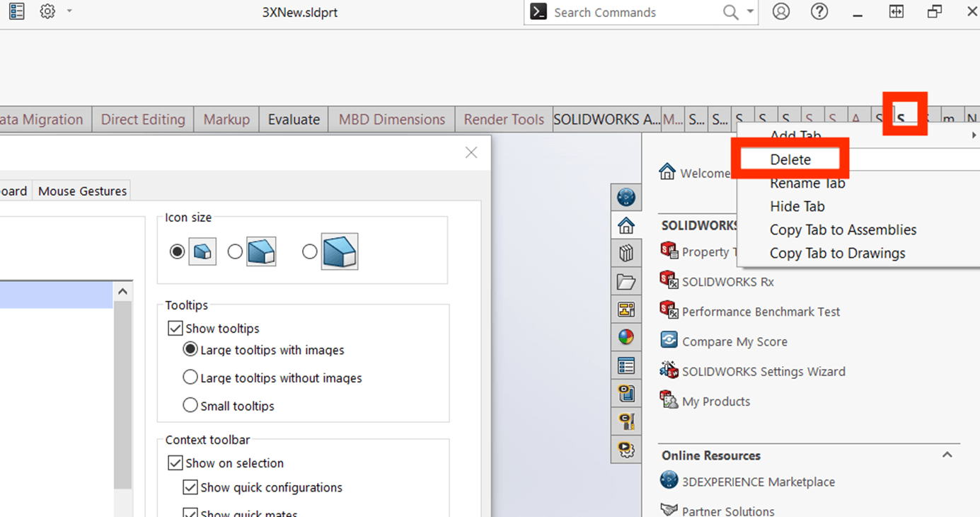Switch to the tab labeled m

[949, 119]
